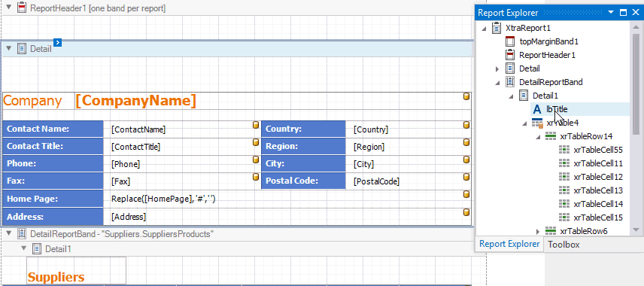Click the ContactName data binding icon

(x=256, y=125)
